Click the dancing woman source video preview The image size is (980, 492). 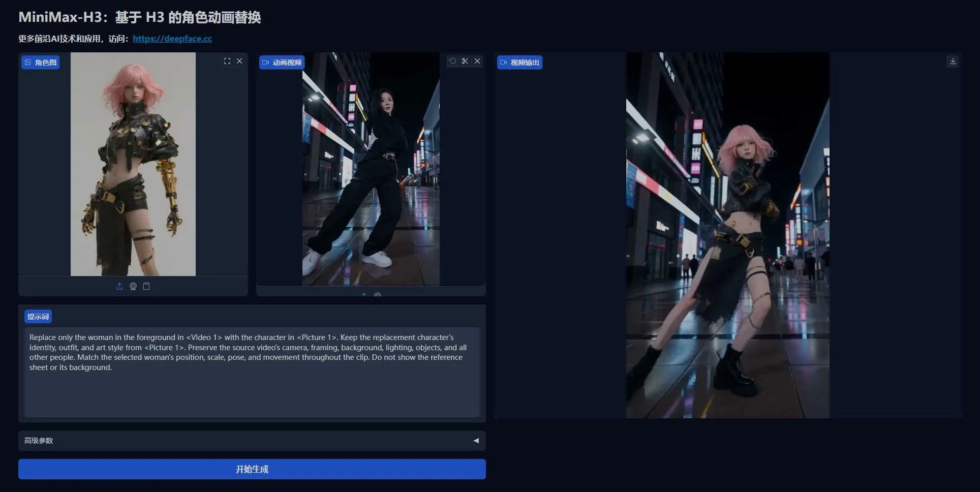pyautogui.click(x=371, y=169)
